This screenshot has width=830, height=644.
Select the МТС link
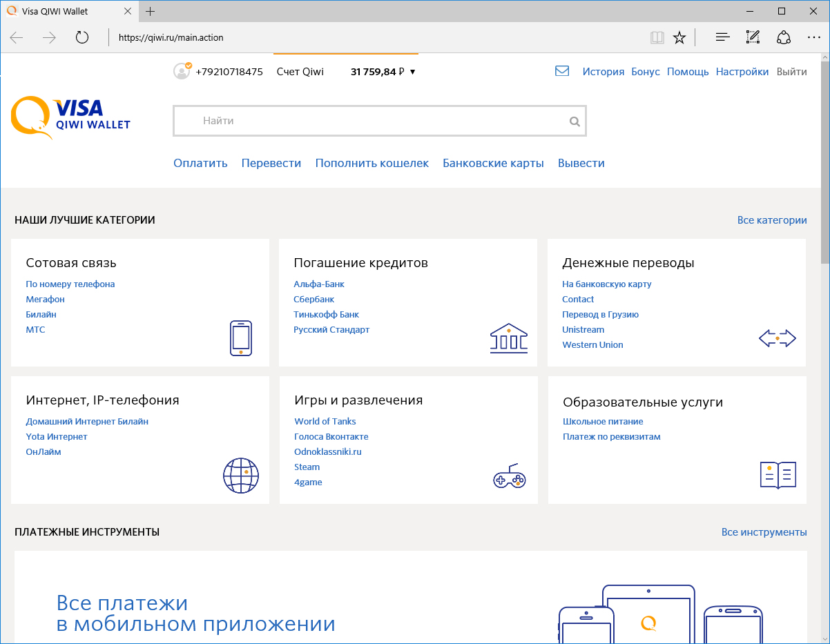click(35, 329)
